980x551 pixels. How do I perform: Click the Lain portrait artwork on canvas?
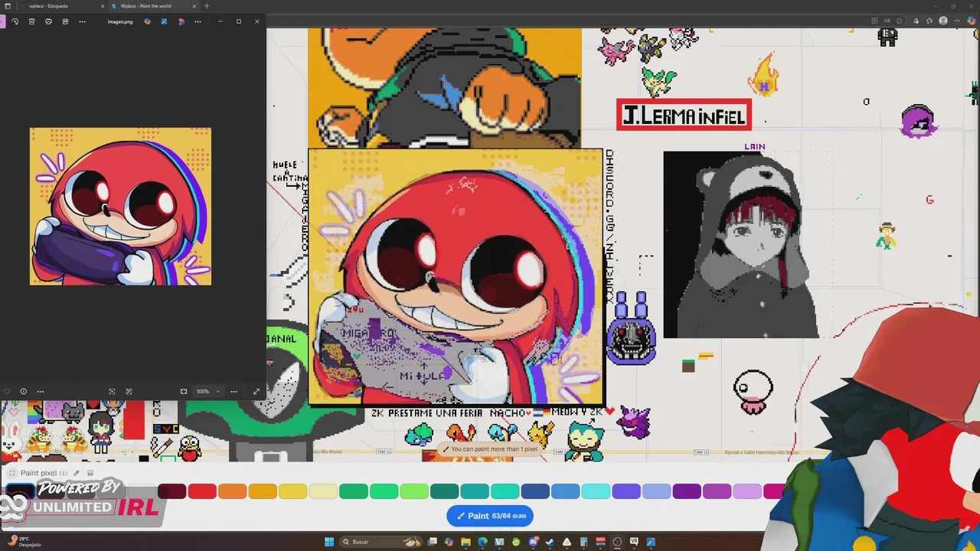(x=741, y=245)
